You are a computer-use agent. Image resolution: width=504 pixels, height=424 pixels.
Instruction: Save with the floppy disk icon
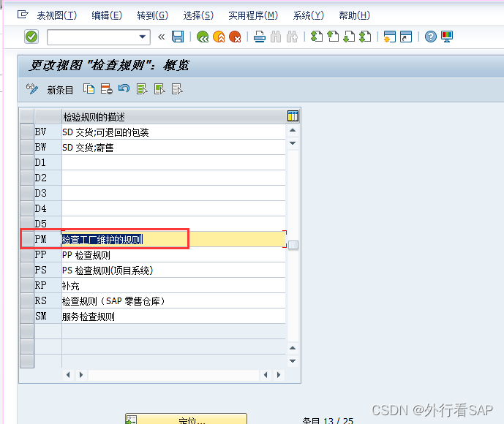point(178,37)
